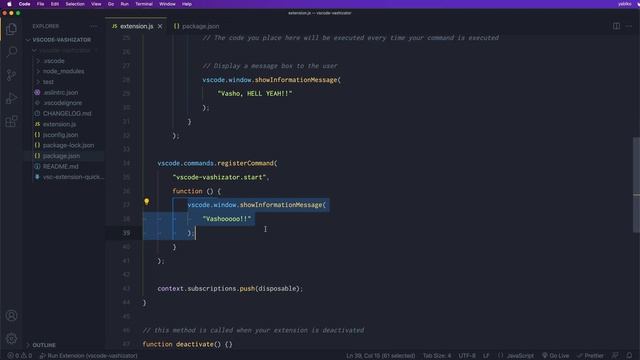Open the File menu
Viewport: 640px width, 360px height.
[40, 4]
